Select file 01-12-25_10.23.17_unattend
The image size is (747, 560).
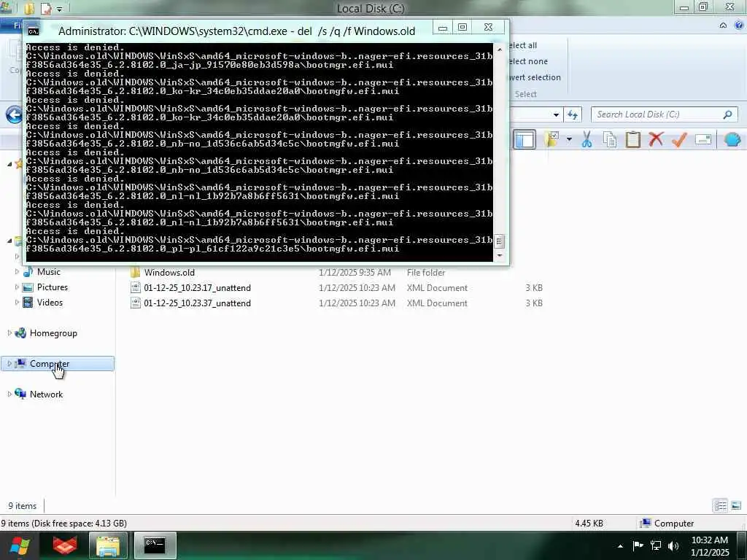[197, 287]
